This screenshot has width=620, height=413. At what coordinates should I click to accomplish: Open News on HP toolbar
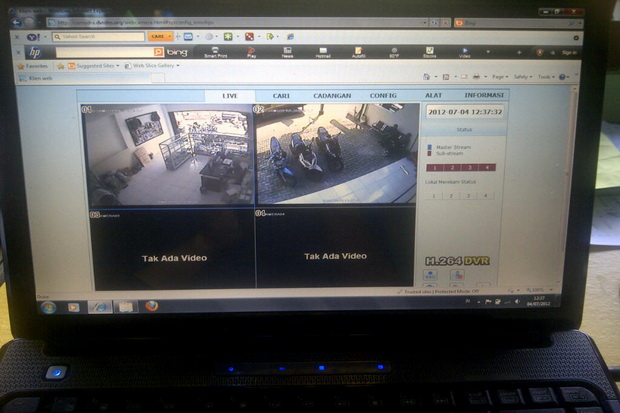tap(287, 52)
